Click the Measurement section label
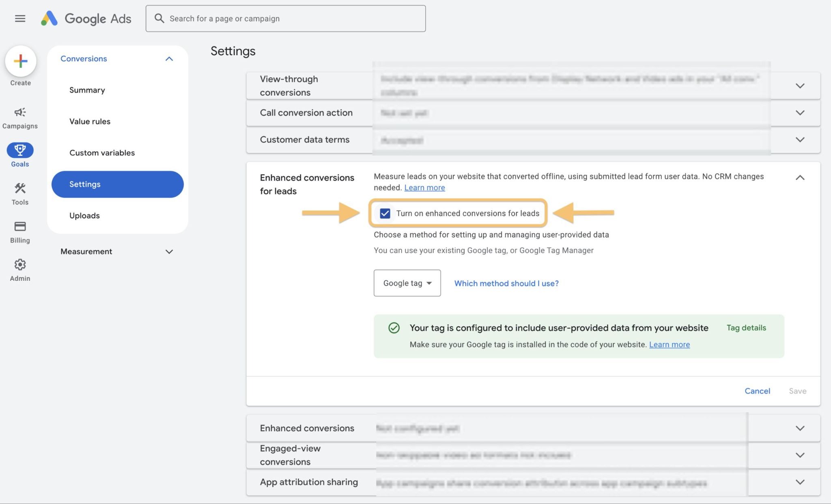Image resolution: width=831 pixels, height=504 pixels. point(86,252)
